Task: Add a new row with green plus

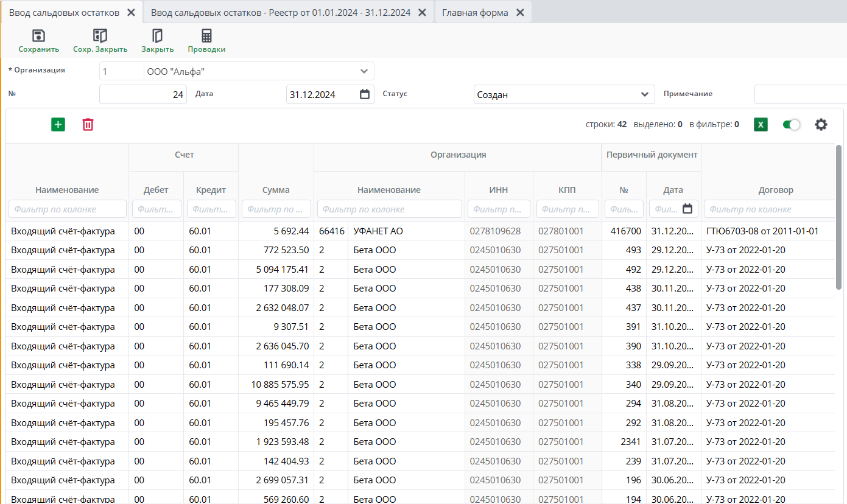Action: pos(58,125)
